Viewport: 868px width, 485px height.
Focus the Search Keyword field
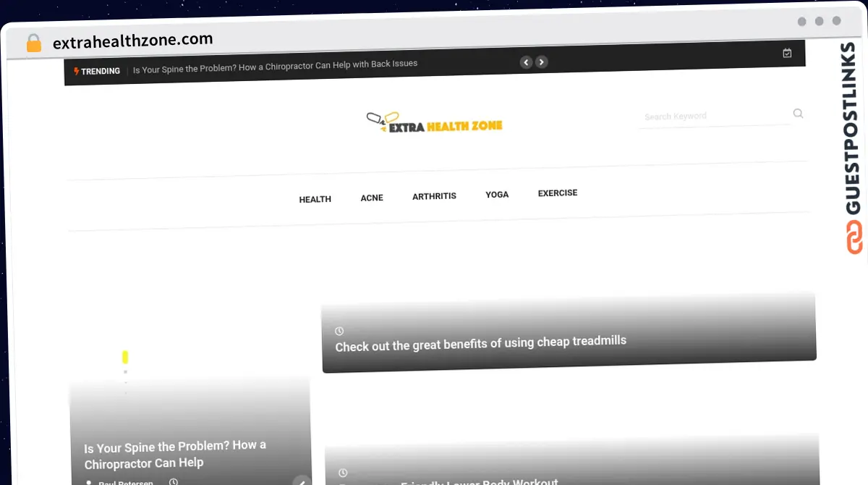tap(712, 116)
